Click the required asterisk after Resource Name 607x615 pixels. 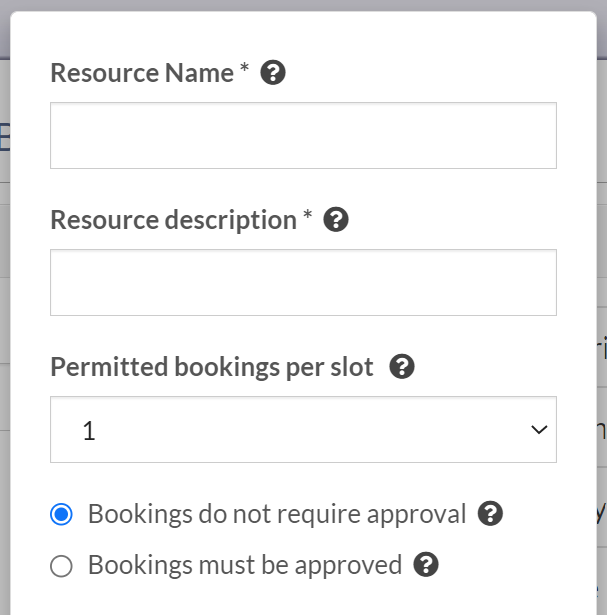[x=244, y=71]
